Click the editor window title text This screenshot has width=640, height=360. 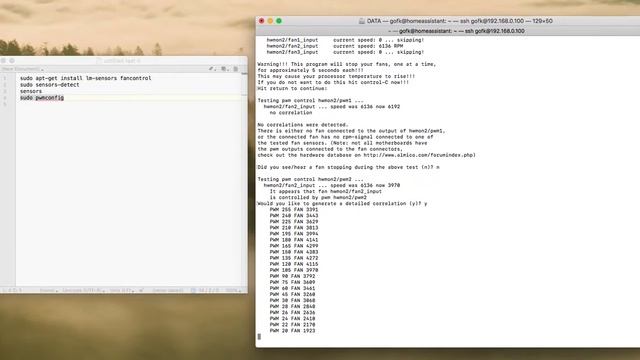(x=122, y=61)
